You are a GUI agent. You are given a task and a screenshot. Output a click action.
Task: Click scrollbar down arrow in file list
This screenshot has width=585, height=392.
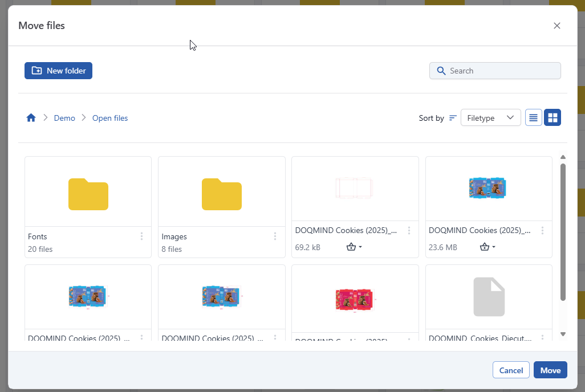click(563, 334)
